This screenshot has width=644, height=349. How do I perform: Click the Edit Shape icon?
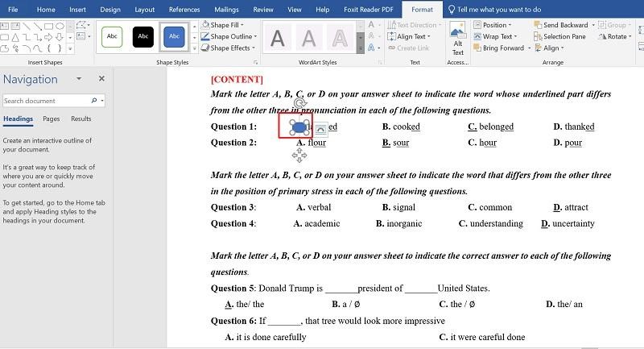81,25
